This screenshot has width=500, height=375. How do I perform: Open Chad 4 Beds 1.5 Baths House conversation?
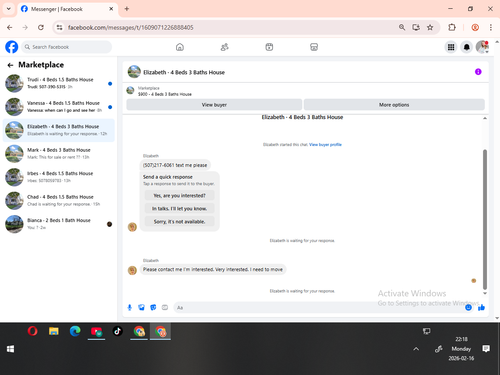point(59,200)
